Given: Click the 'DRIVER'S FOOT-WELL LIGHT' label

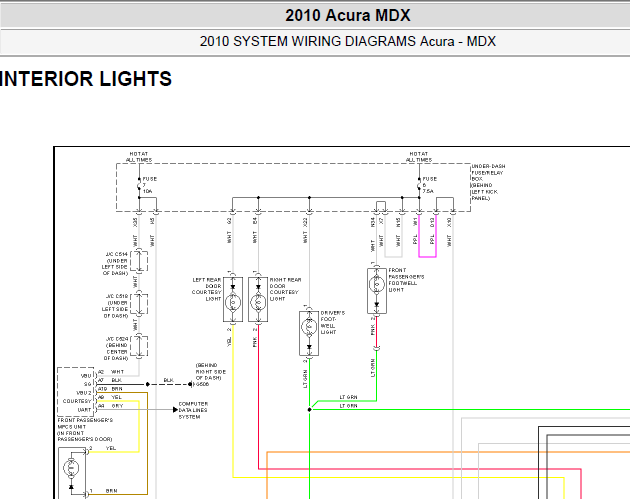Looking at the screenshot, I should 333,323.
